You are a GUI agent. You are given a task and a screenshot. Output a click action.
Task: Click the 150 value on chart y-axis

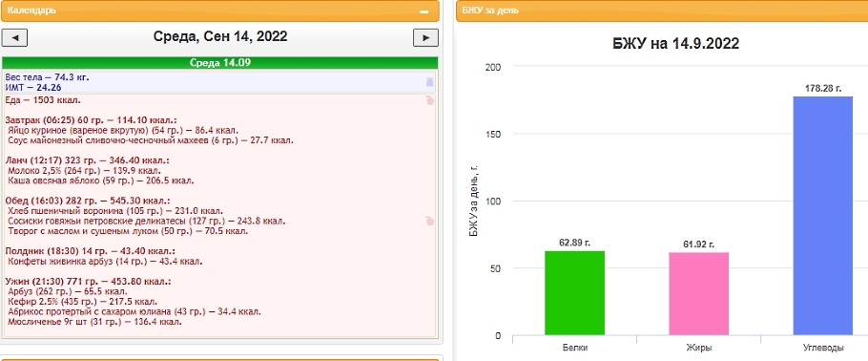[x=494, y=135]
